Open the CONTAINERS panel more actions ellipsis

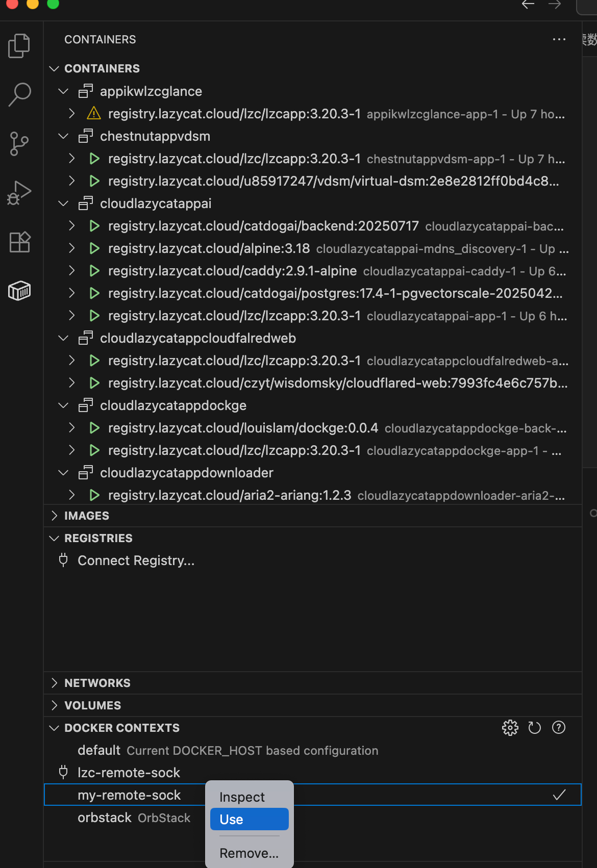559,39
